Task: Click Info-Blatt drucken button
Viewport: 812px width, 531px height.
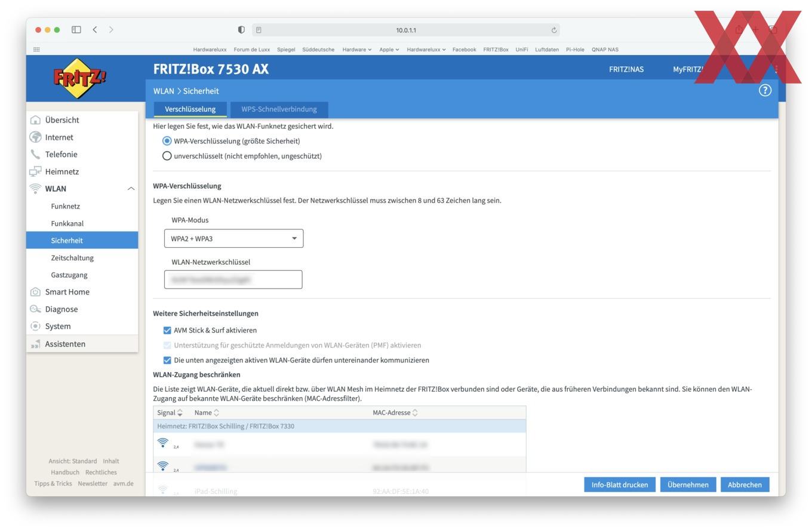Action: coord(620,485)
